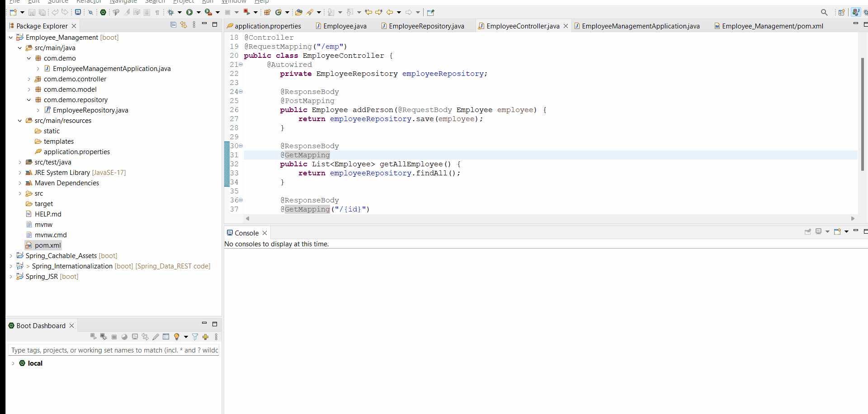Viewport: 868px width, 414px height.
Task: Click the filter funnel icon in Boot Dashboard
Action: pyautogui.click(x=195, y=337)
